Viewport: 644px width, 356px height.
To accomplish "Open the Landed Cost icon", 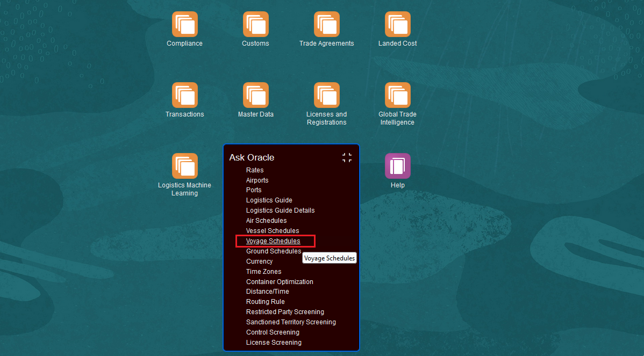I will 398,24.
